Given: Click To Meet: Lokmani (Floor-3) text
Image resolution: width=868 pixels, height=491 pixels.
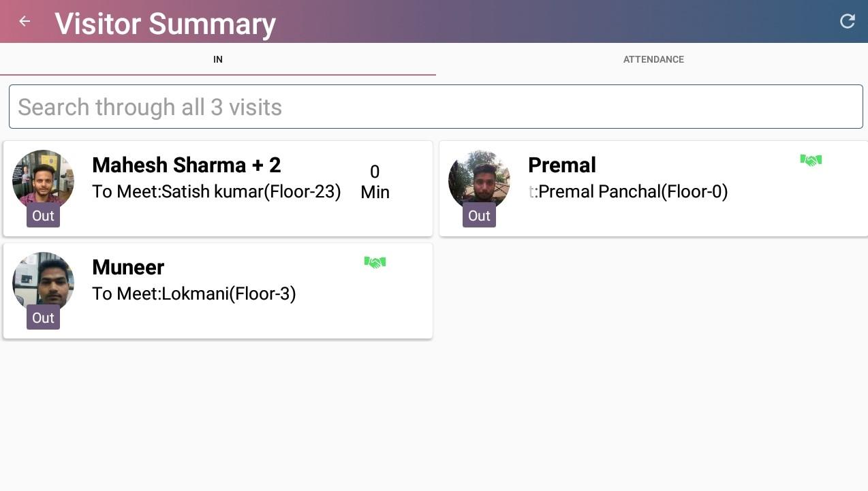Looking at the screenshot, I should click(x=193, y=294).
